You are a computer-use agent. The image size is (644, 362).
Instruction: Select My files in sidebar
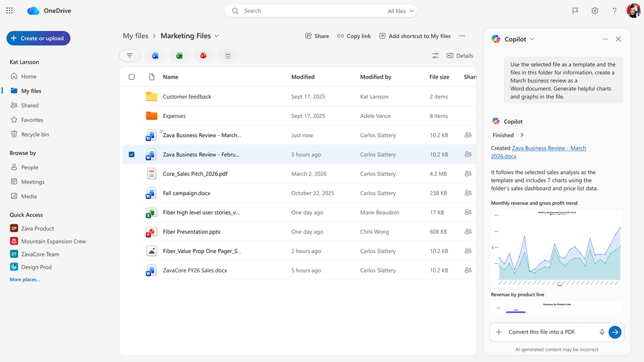click(26, 91)
